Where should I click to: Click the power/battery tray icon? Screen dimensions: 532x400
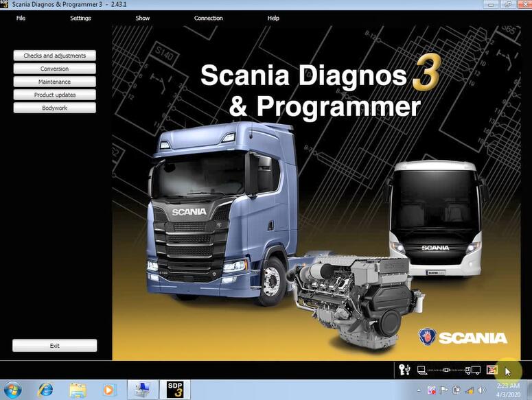pos(456,390)
